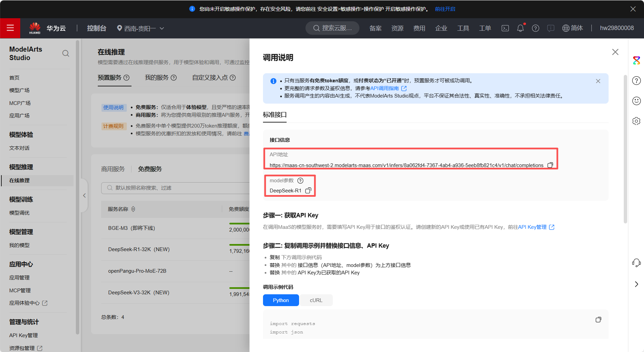Click the smiley feedback icon

pyautogui.click(x=637, y=101)
